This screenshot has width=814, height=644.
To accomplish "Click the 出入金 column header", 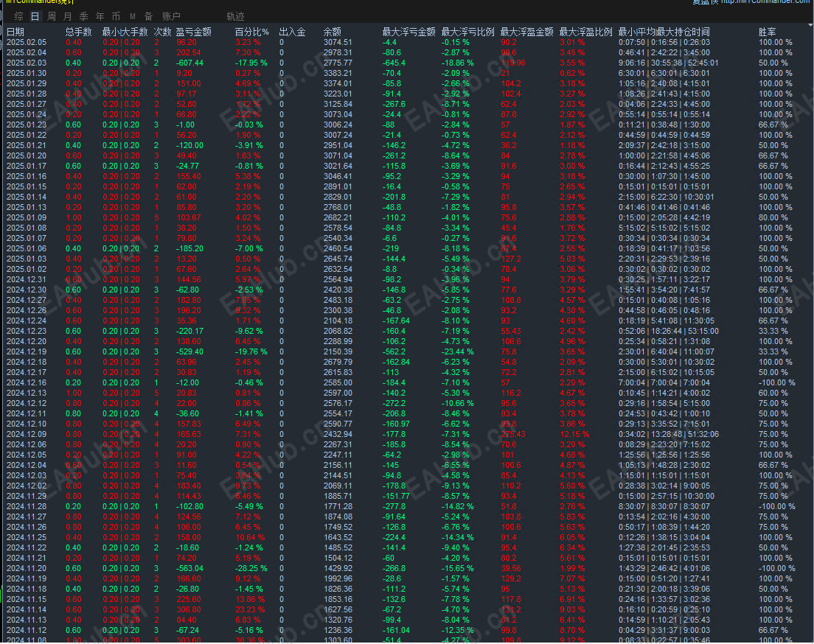I will (292, 32).
